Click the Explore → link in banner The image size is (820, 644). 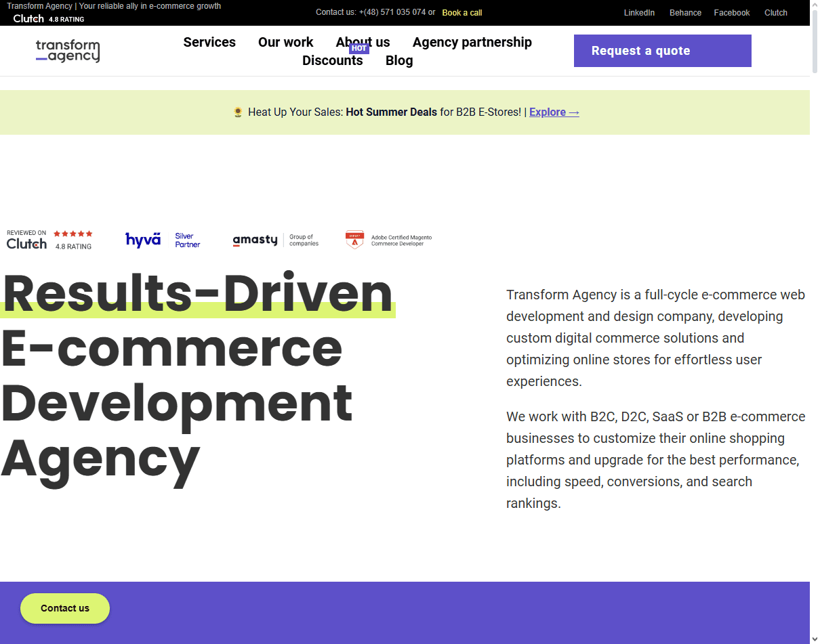pyautogui.click(x=554, y=112)
